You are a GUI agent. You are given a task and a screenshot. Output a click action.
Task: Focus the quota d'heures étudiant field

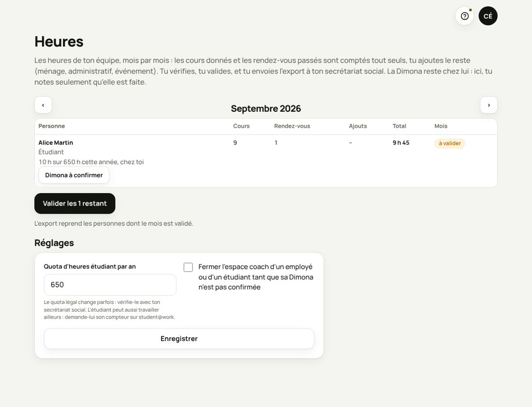[110, 285]
